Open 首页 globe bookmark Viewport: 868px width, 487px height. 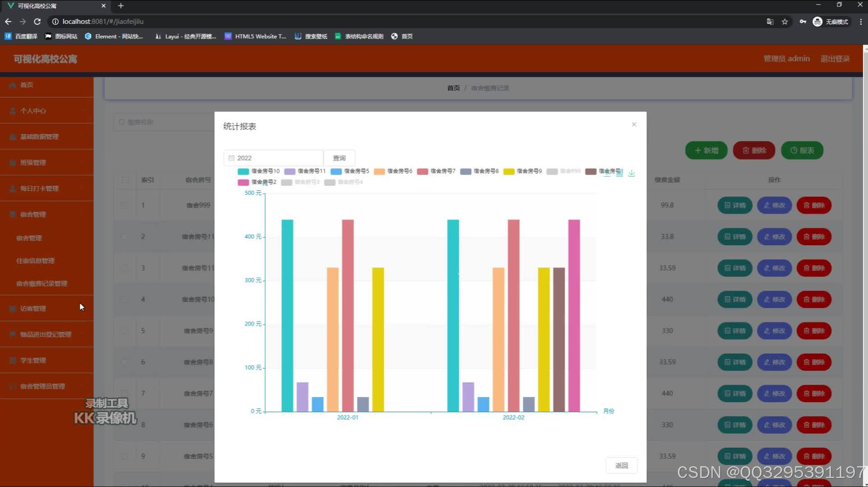[x=402, y=37]
